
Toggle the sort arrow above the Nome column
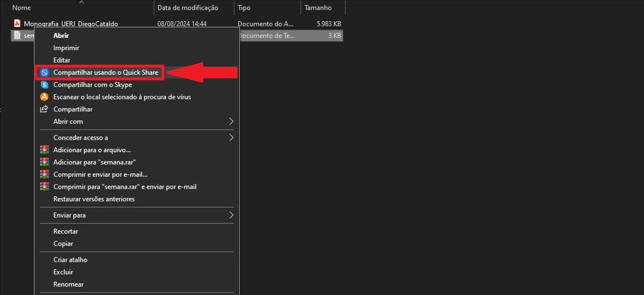81,2
